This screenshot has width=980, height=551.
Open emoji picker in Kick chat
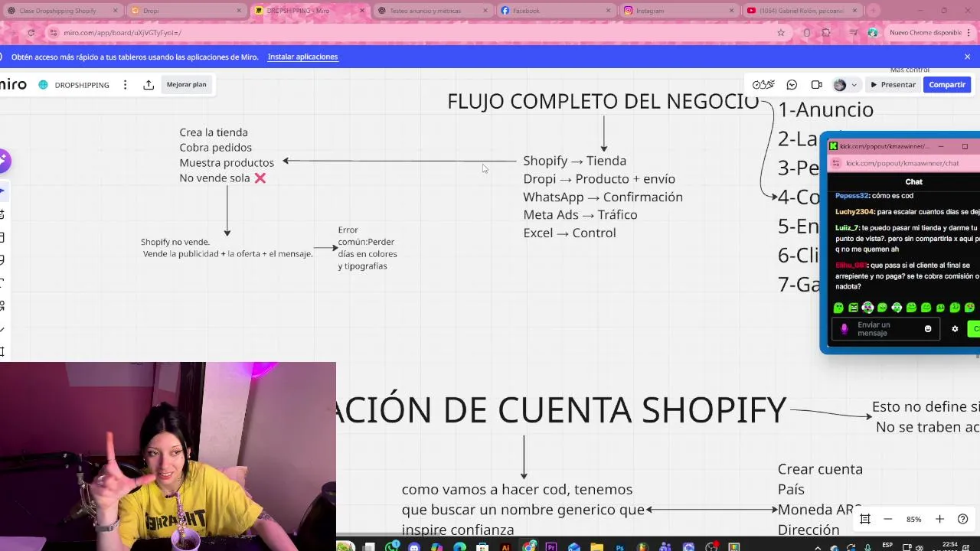click(928, 329)
